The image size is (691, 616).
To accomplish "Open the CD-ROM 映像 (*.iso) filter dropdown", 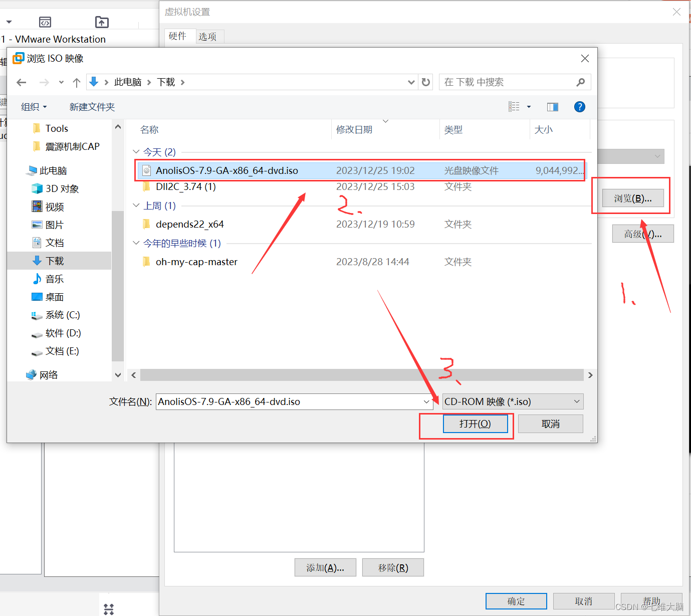I will click(x=513, y=401).
